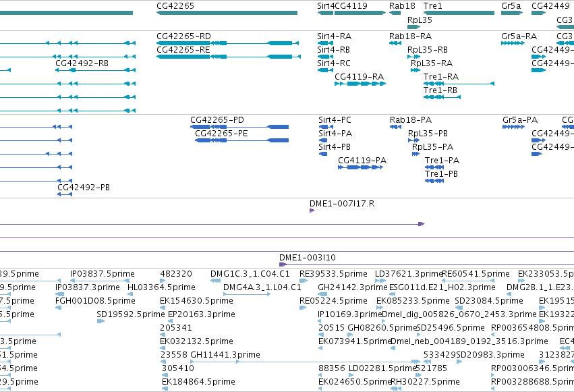Click the Gr5a-PA protein label
Screen dimensions: 574x392
(520, 120)
